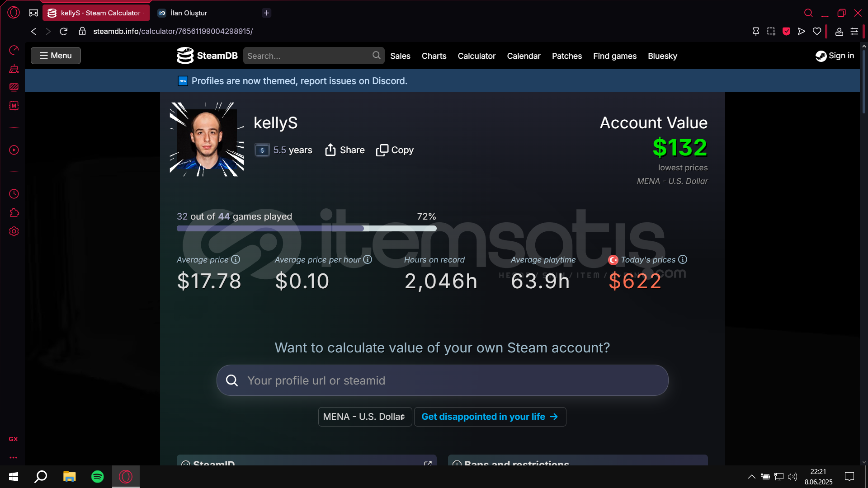The height and width of the screenshot is (488, 868).
Task: Open Windows notification center
Action: click(x=849, y=476)
